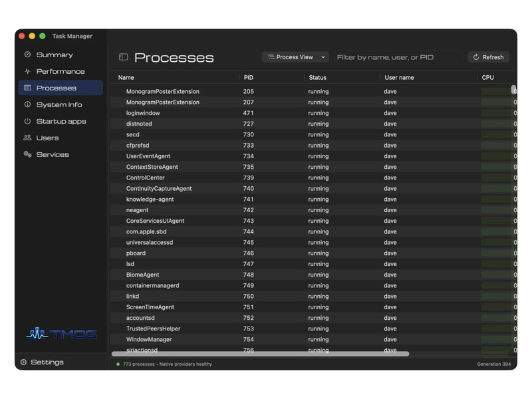Sort by the User name column header
Viewport: 532px width, 399px height.
[399, 77]
